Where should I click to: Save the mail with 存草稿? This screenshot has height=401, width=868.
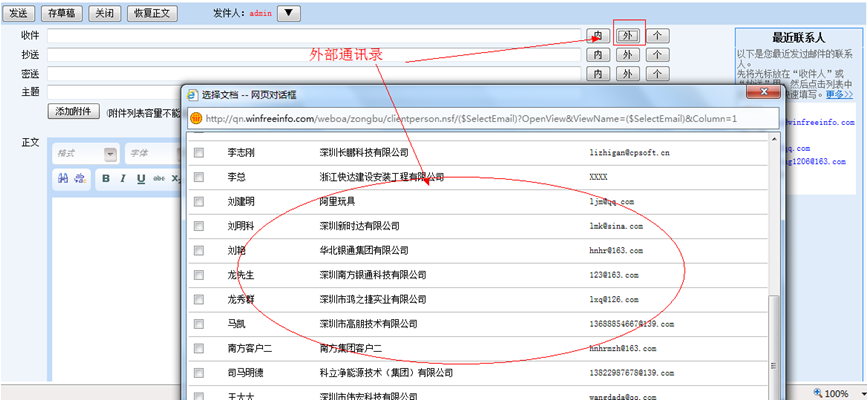pyautogui.click(x=61, y=13)
